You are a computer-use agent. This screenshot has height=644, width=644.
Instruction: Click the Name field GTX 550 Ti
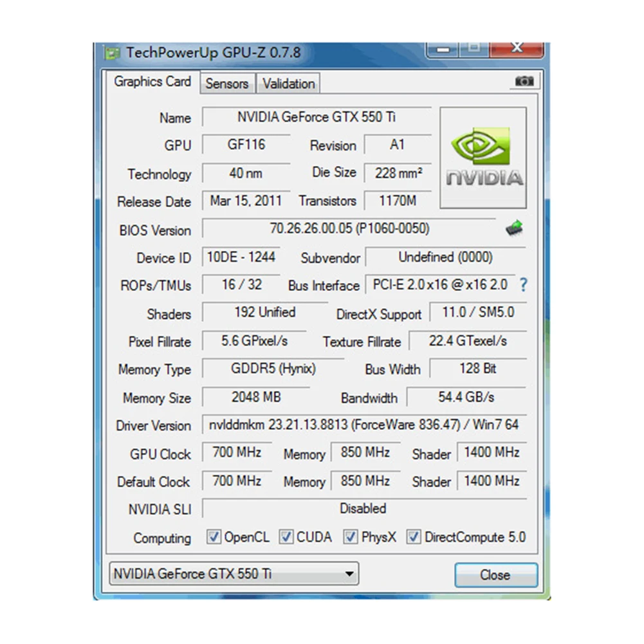click(x=317, y=117)
